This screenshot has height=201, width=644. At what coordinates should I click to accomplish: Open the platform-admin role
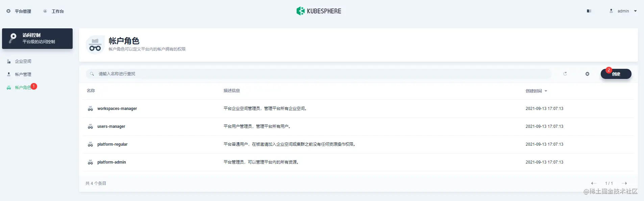coord(112,162)
